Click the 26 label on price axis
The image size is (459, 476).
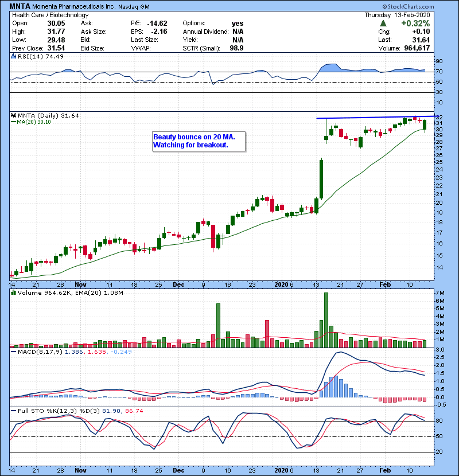[439, 155]
